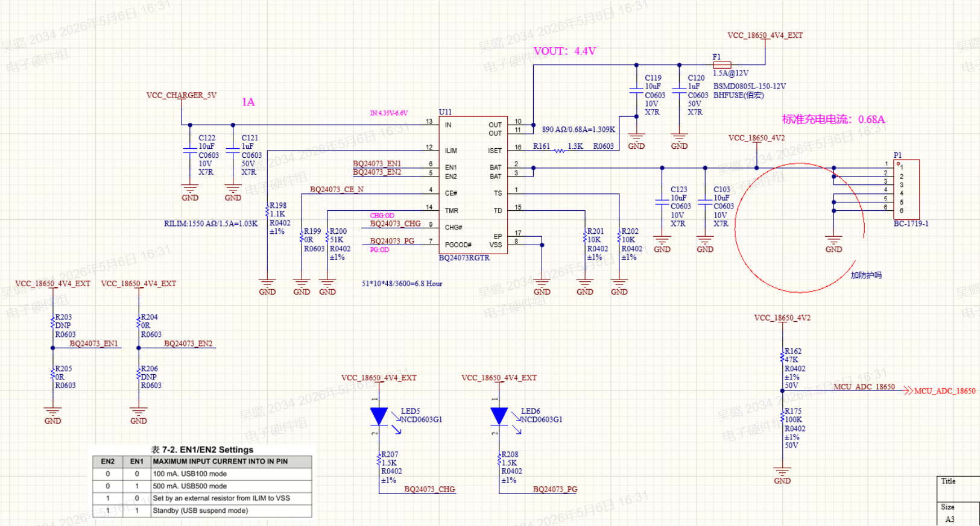
Task: Pick the F1 fuse symbol
Action: point(722,64)
